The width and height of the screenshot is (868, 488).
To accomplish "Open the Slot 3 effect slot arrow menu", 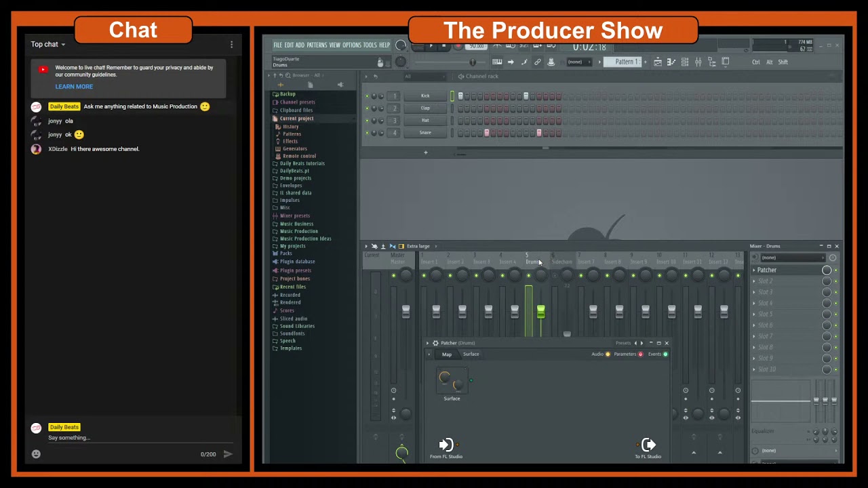I will 753,292.
